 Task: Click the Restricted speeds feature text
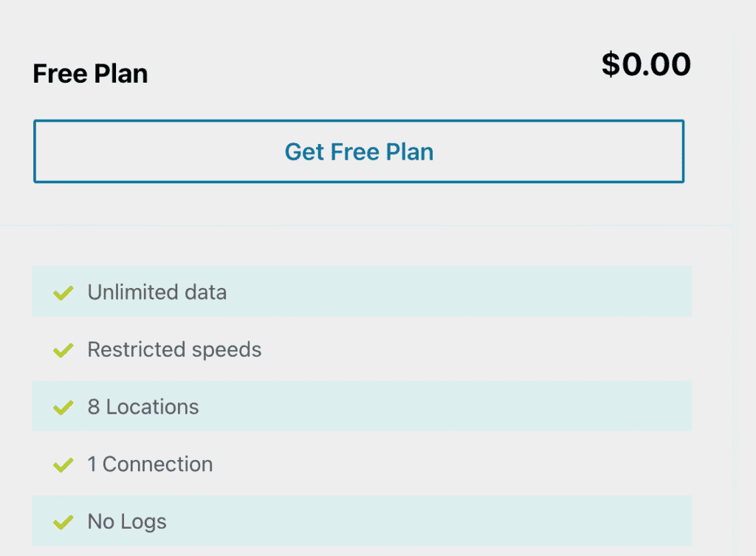[x=174, y=349]
